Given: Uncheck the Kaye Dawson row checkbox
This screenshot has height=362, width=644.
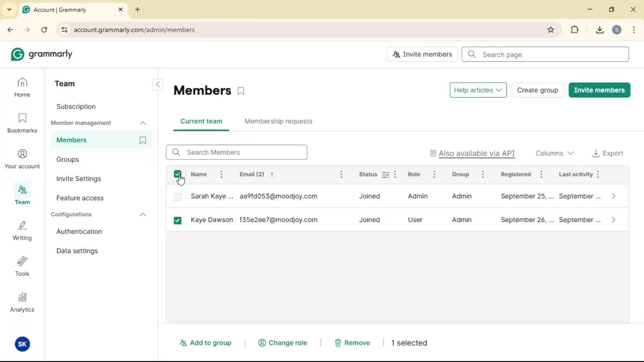Looking at the screenshot, I should [177, 220].
